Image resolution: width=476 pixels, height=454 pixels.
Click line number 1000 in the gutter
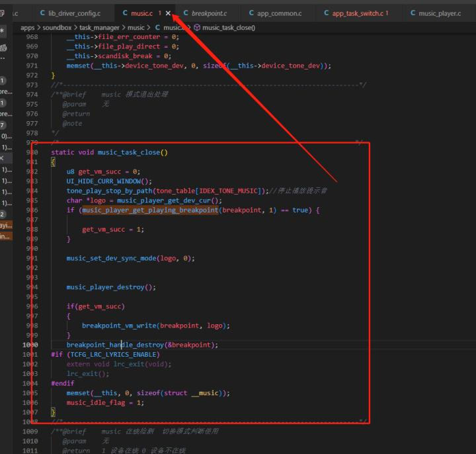[30, 345]
